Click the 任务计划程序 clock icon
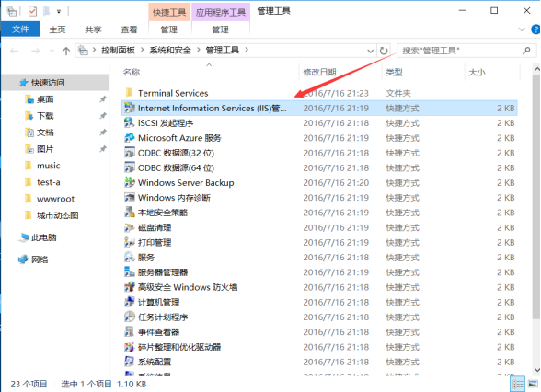This screenshot has height=392, width=541. coord(130,317)
